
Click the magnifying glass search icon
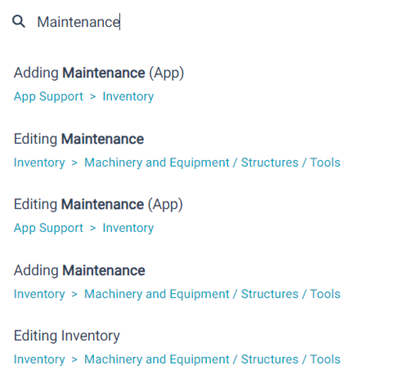(x=19, y=22)
